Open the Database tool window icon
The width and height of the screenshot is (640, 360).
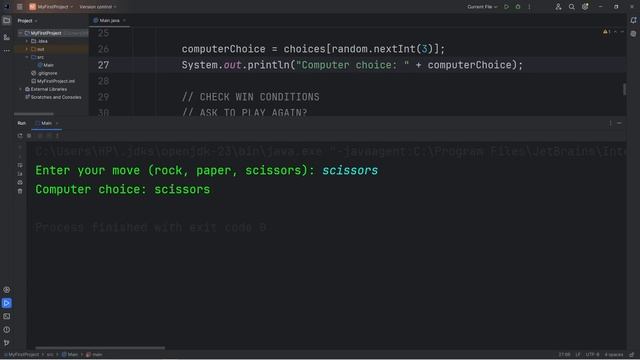(x=633, y=34)
